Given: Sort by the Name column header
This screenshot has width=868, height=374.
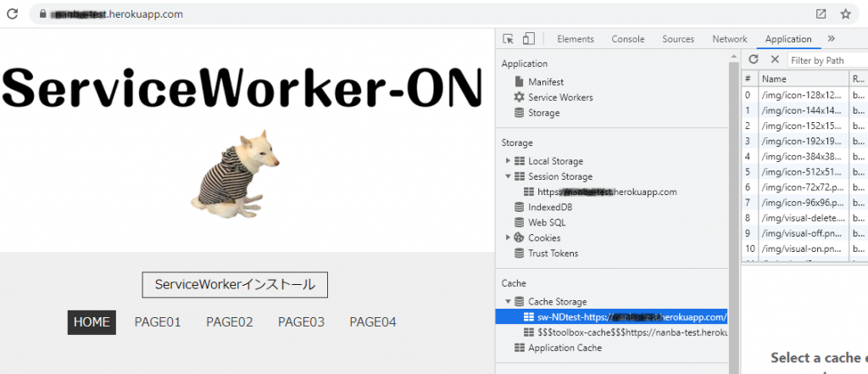Looking at the screenshot, I should pos(804,79).
